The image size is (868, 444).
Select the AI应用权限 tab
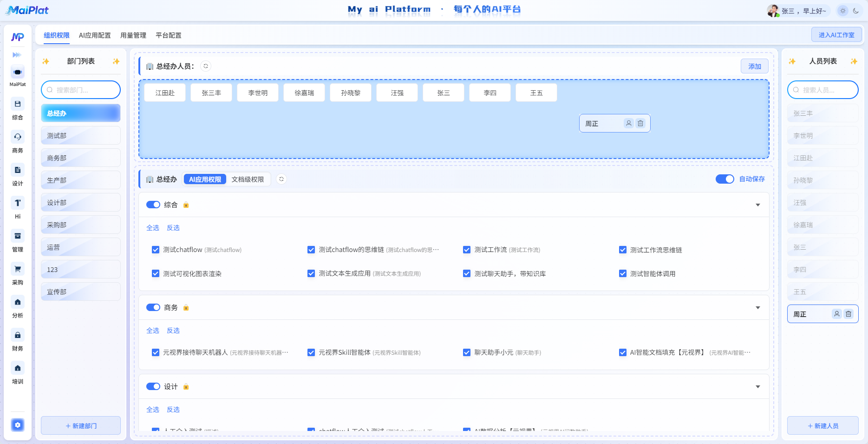[x=205, y=179]
